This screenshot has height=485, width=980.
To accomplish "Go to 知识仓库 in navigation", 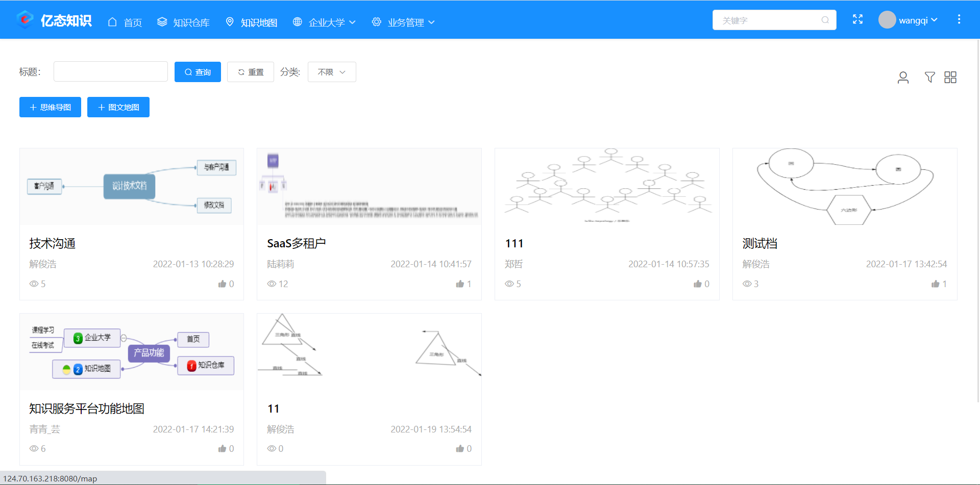I will tap(184, 22).
